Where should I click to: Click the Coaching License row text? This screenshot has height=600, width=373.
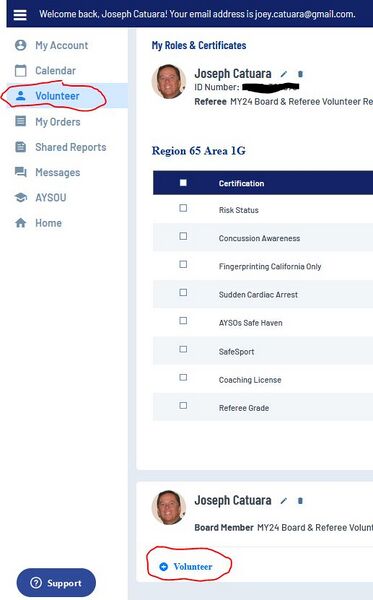[250, 380]
